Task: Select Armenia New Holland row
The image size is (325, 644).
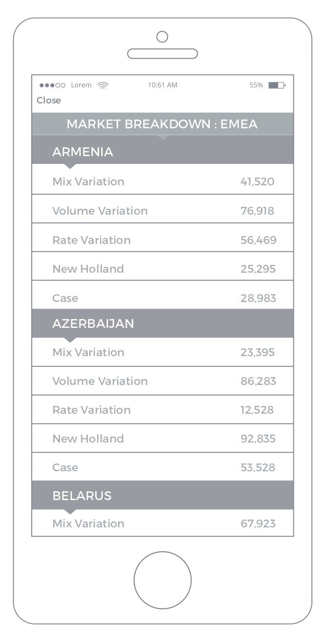Action: coord(162,269)
